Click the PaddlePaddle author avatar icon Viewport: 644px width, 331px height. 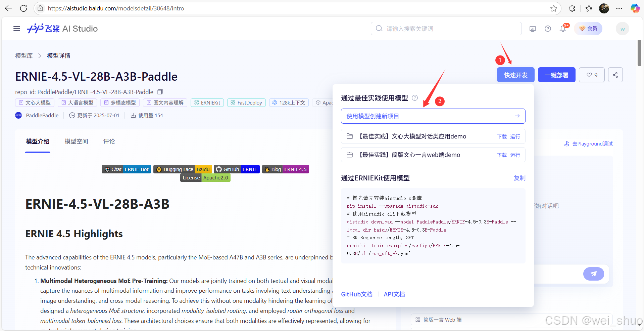[18, 115]
